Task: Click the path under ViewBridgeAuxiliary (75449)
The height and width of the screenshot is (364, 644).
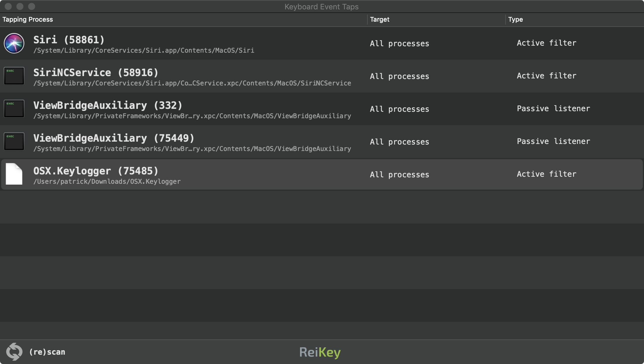Action: pos(192,149)
